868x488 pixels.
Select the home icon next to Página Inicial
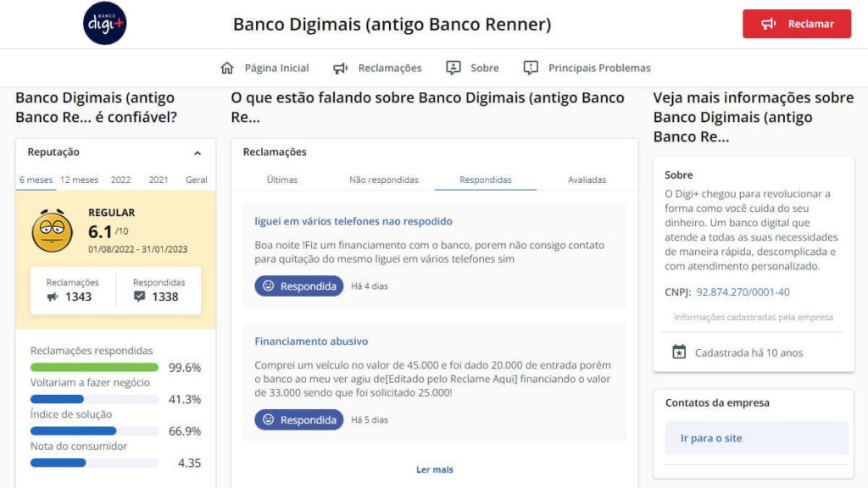click(225, 67)
